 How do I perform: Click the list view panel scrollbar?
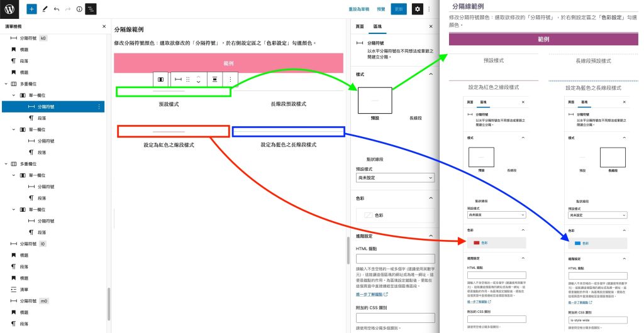pyautogui.click(x=109, y=303)
